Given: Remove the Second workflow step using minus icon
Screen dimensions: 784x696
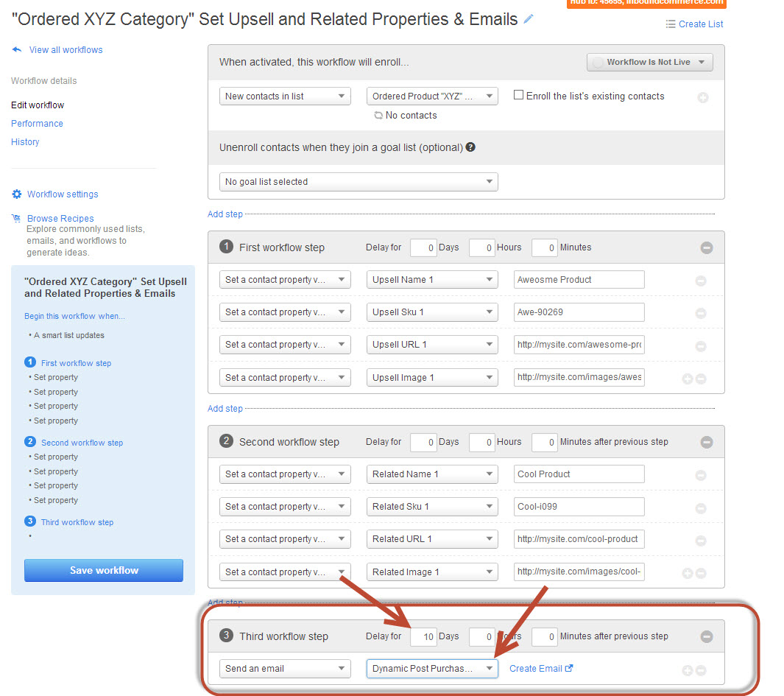Looking at the screenshot, I should click(x=706, y=443).
